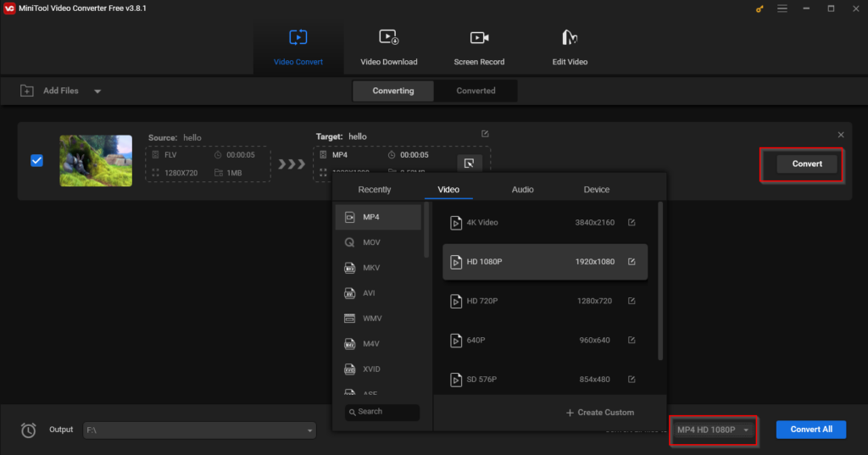
Task: Select the Device format tab
Action: click(x=596, y=189)
